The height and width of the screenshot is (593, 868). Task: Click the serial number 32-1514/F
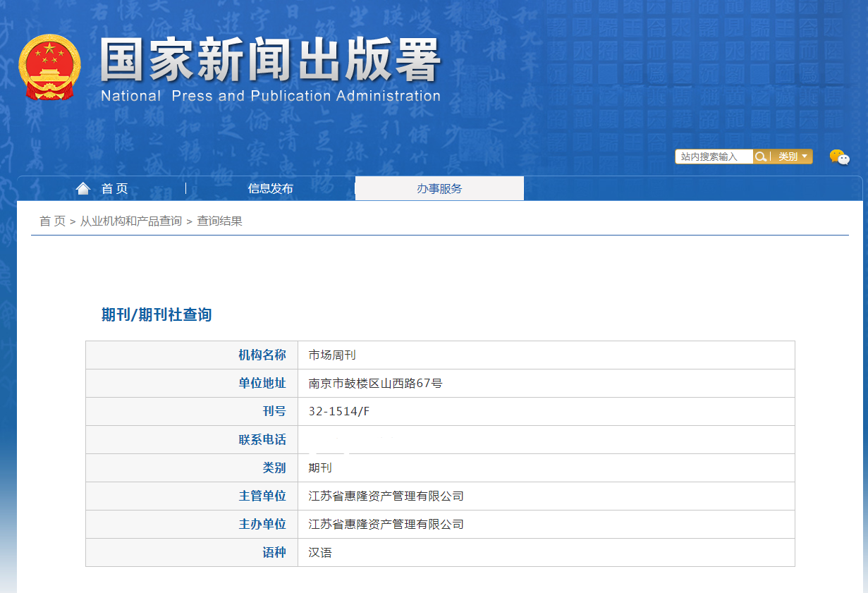(338, 412)
